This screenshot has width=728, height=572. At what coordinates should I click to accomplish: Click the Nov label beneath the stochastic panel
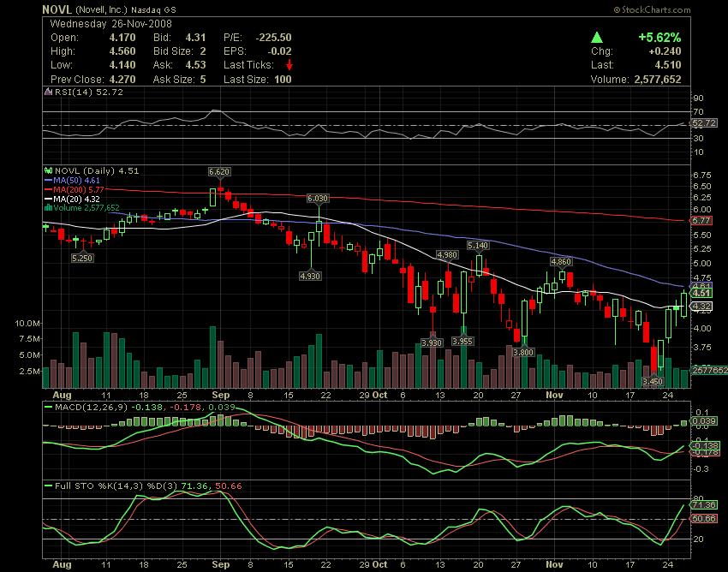[x=554, y=564]
